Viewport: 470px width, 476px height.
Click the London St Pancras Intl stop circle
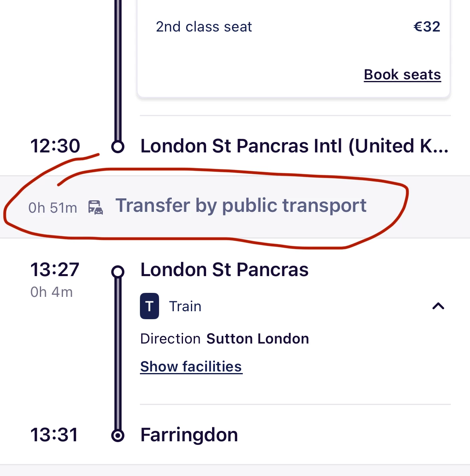coord(118,146)
